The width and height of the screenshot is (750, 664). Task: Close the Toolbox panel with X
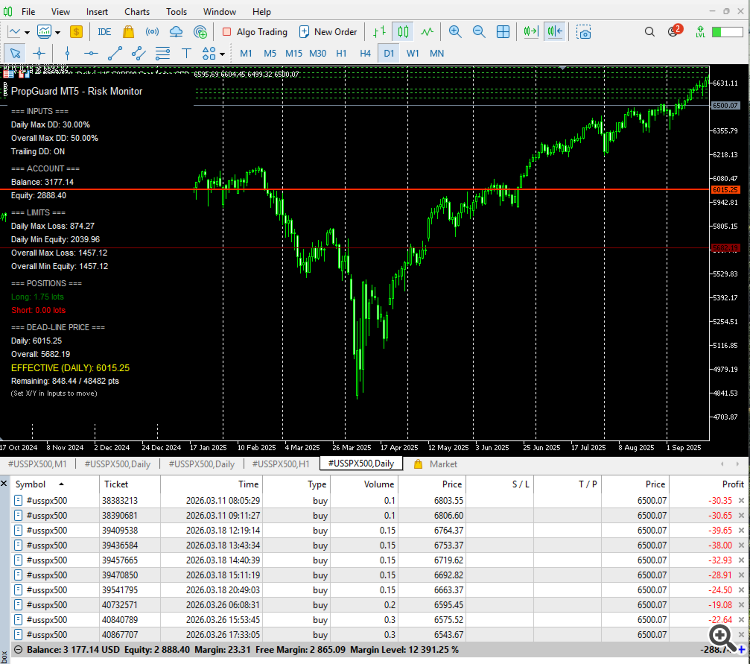coord(4,484)
